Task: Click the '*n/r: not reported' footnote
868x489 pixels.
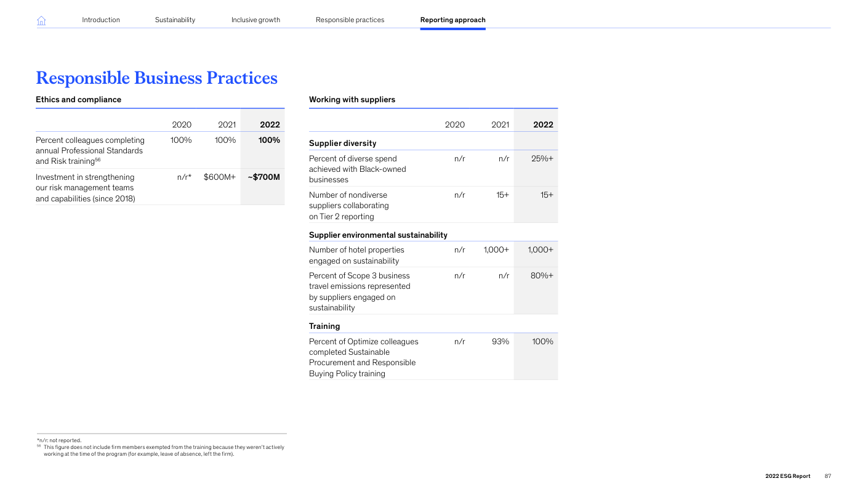Action: (58, 440)
